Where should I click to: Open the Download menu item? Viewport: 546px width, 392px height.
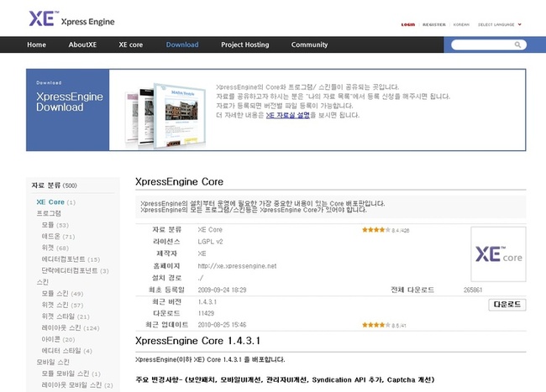182,44
